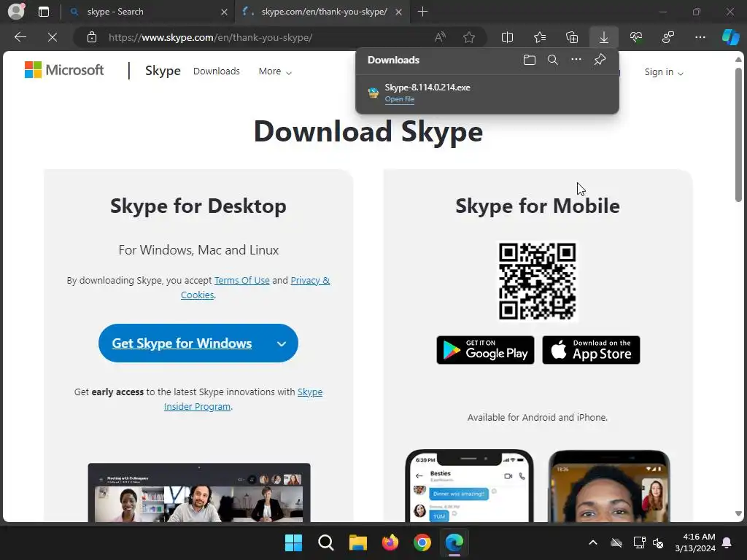Viewport: 747px width, 560px height.
Task: Open a new browser tab
Action: pyautogui.click(x=422, y=12)
